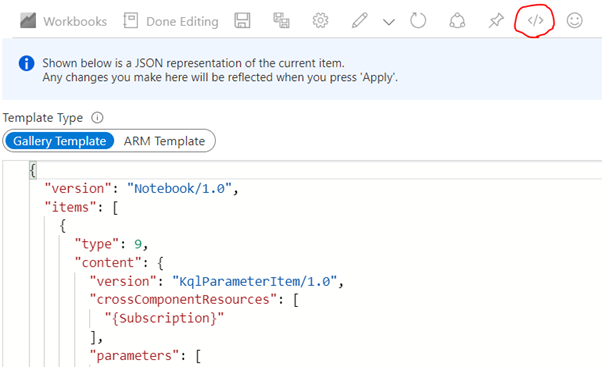Click Done Editing text button
Viewport: 602px width, 367px height.
click(182, 21)
